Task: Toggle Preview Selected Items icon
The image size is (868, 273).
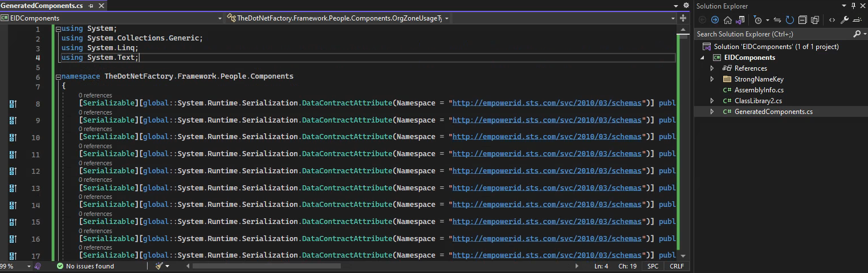Action: point(858,19)
